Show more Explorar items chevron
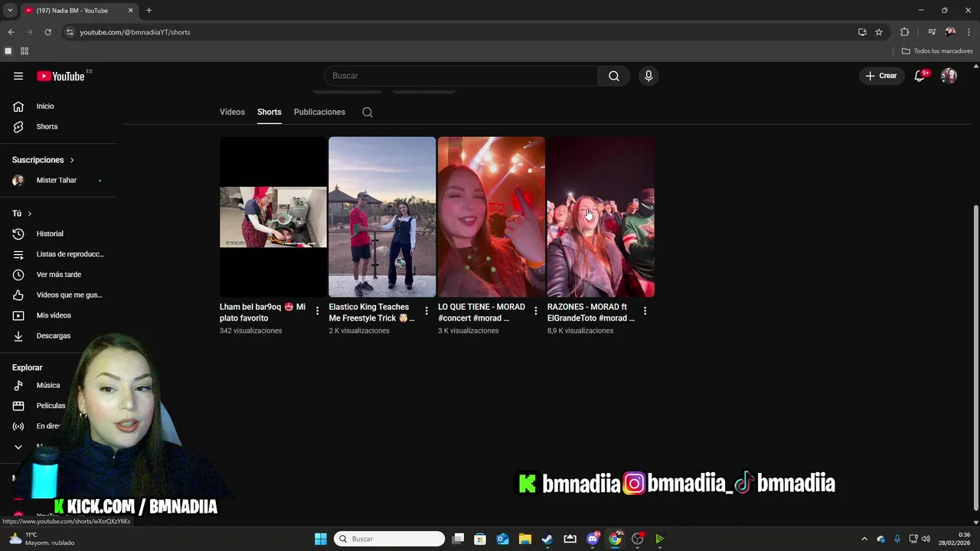 click(18, 447)
